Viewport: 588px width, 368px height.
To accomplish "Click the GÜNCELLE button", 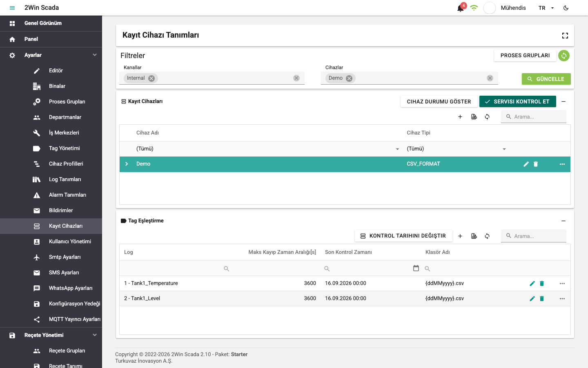I will [546, 79].
